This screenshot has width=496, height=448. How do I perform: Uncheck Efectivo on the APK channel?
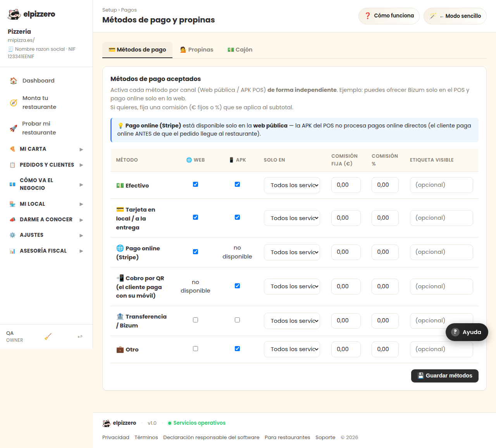(x=237, y=184)
